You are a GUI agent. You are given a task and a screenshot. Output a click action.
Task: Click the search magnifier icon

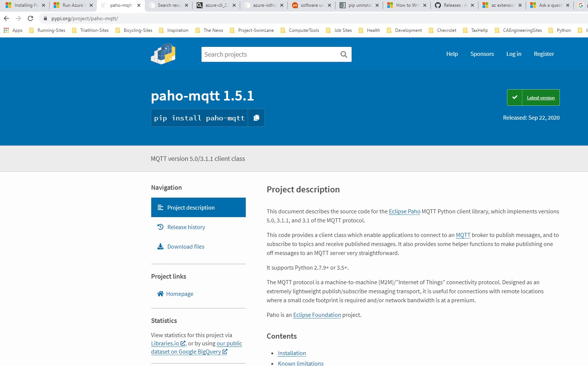coord(344,54)
